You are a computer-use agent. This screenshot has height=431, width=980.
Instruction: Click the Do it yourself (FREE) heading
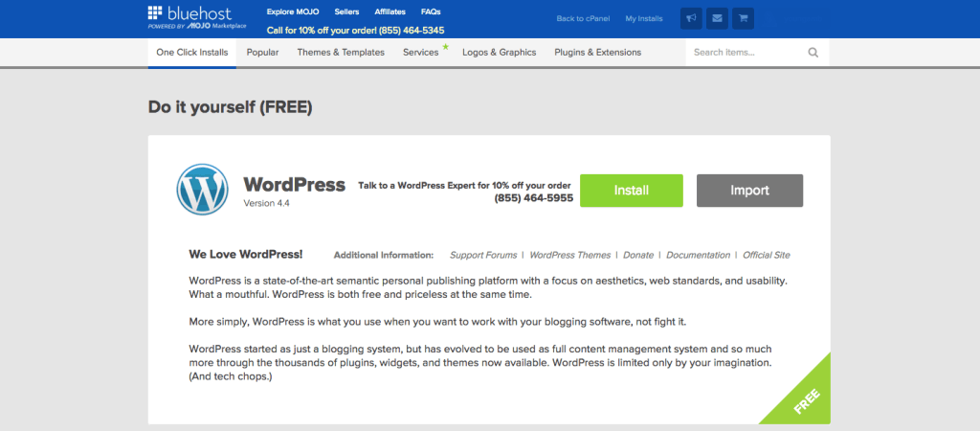coord(230,107)
